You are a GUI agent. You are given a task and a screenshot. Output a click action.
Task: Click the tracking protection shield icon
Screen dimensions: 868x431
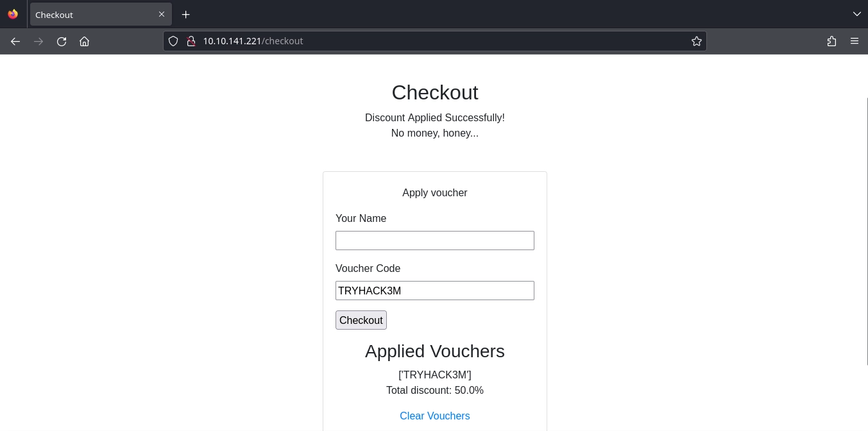pos(173,41)
